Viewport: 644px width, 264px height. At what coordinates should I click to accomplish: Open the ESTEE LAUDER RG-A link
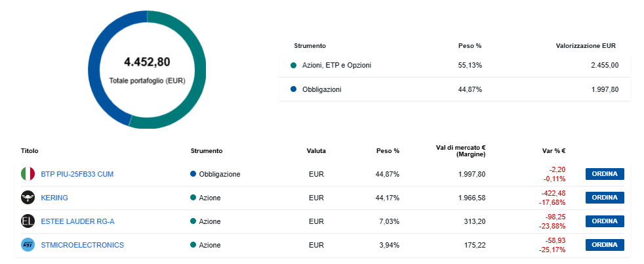pos(73,221)
